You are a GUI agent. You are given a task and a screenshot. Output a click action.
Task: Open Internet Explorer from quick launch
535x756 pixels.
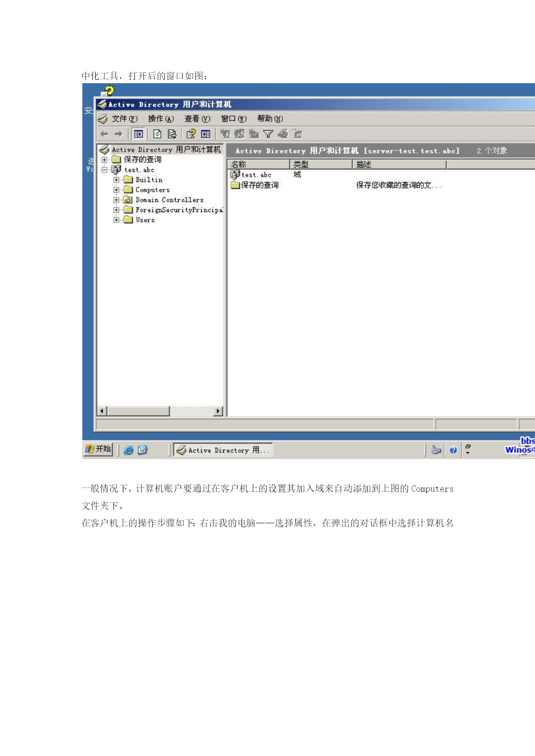point(128,450)
